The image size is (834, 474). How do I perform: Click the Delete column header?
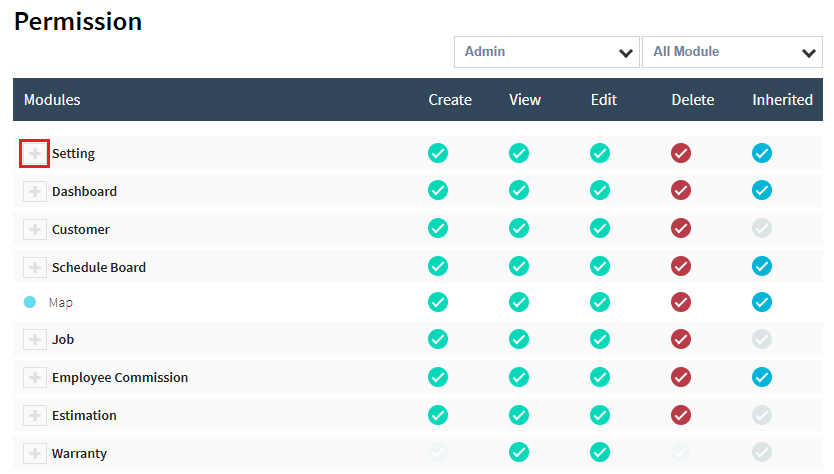click(693, 100)
